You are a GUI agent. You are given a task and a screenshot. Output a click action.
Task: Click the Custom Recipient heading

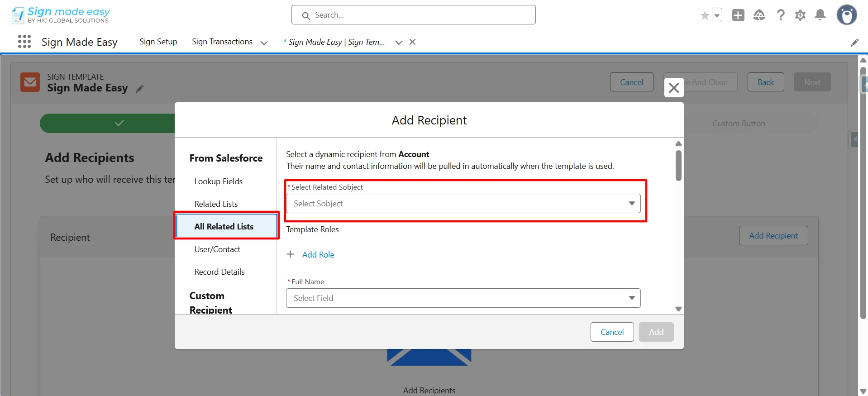coord(211,303)
